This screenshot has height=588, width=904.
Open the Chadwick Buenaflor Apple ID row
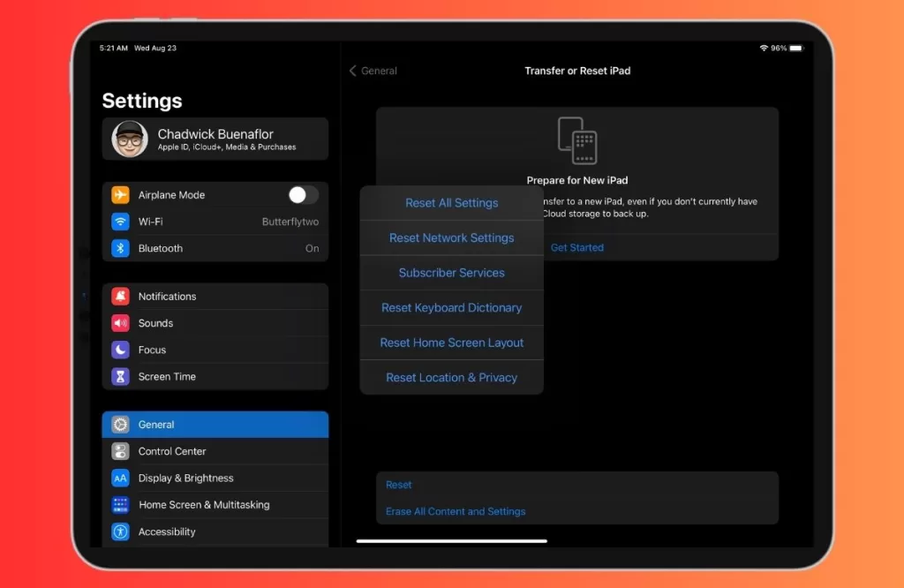point(215,139)
